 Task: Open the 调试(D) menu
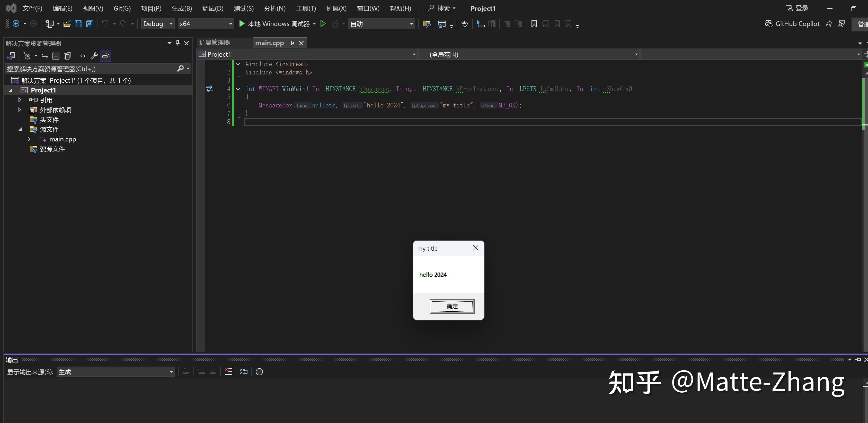[x=212, y=8]
